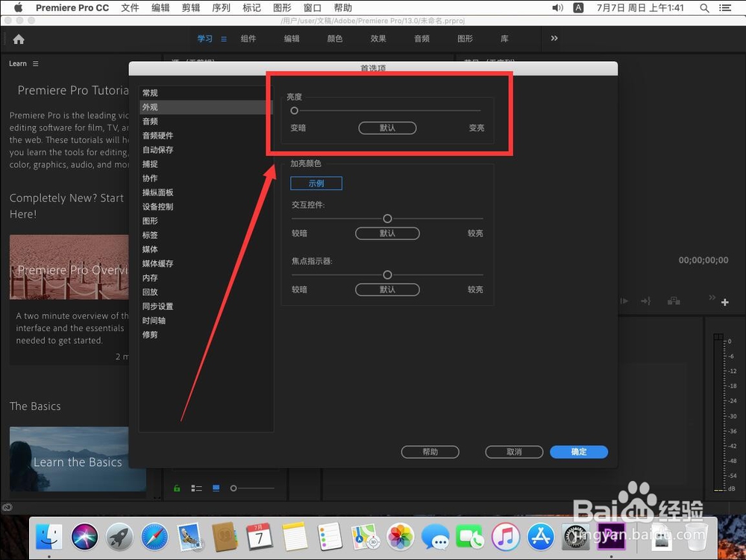Expand more monitor buttons via the small chevrons

(x=712, y=298)
